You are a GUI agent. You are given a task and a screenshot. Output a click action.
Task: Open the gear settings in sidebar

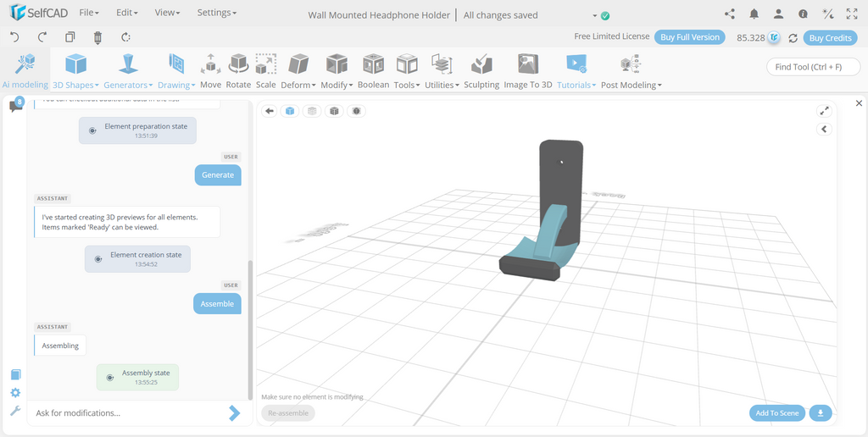(15, 393)
